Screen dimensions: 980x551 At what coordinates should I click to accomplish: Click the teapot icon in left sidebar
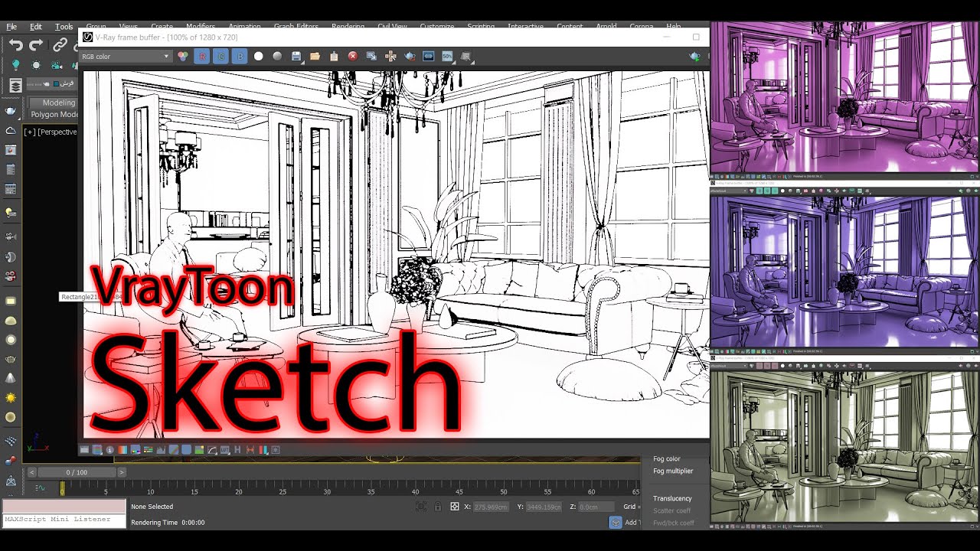coord(11,112)
